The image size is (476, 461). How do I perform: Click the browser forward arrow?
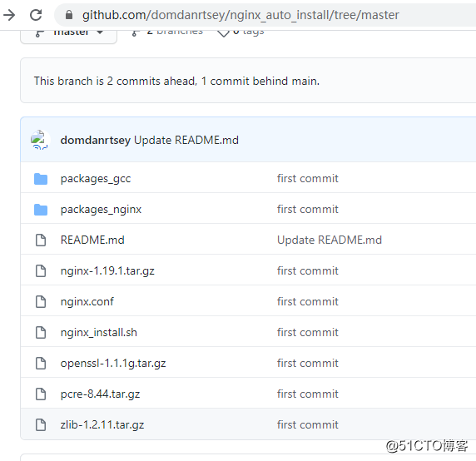point(9,15)
